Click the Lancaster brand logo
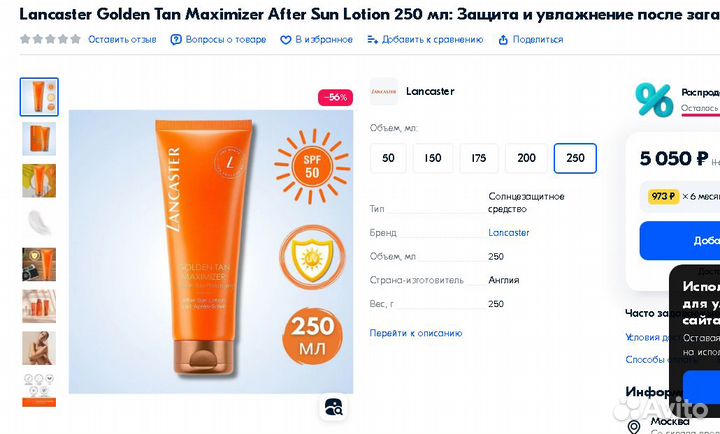This screenshot has height=434, width=720. [384, 91]
